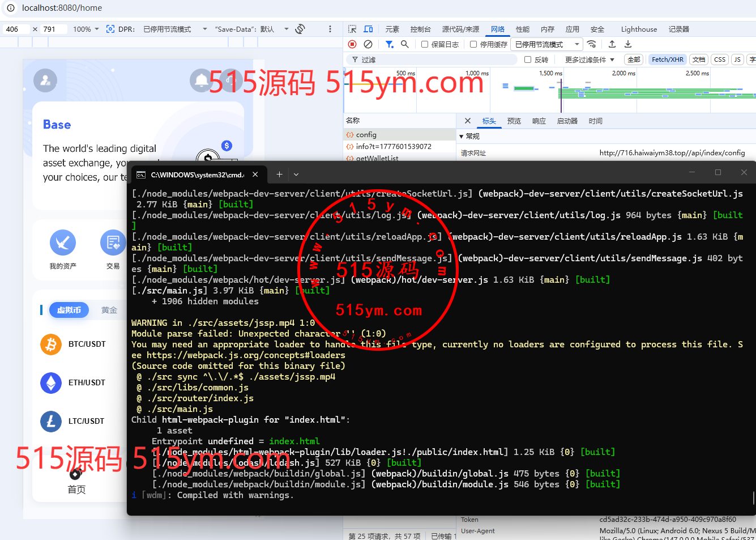This screenshot has width=756, height=540.
Task: Export HAR with download arrow
Action: click(628, 44)
